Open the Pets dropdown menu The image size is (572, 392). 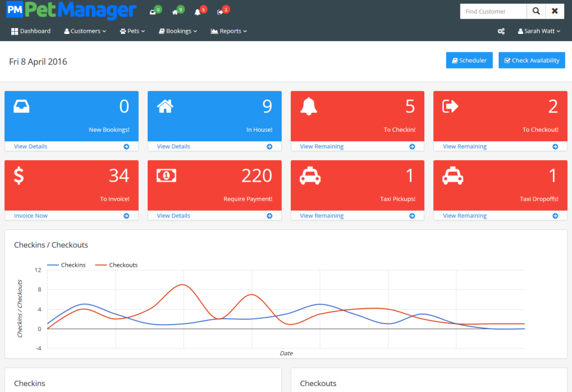tap(132, 31)
